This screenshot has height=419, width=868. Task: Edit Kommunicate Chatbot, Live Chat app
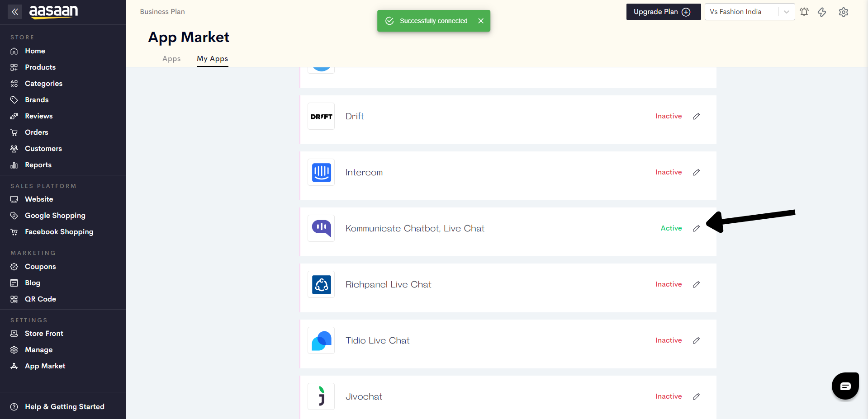697,228
